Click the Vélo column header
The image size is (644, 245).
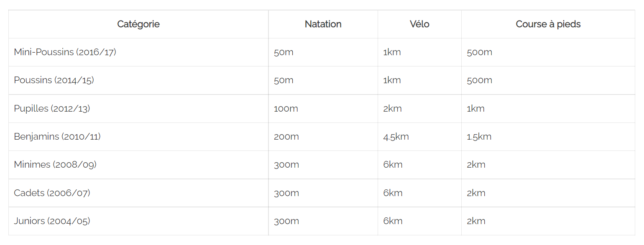[x=419, y=24]
